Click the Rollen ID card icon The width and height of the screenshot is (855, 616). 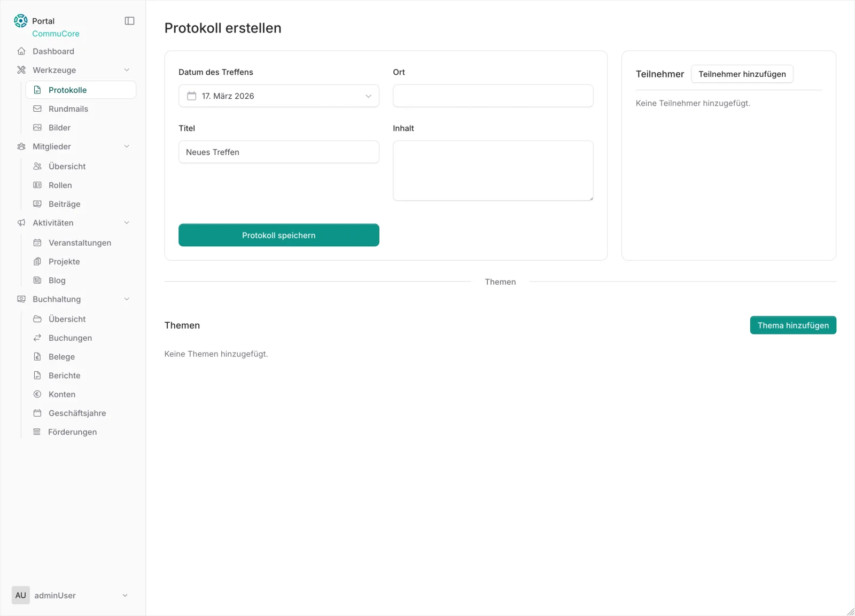[37, 185]
